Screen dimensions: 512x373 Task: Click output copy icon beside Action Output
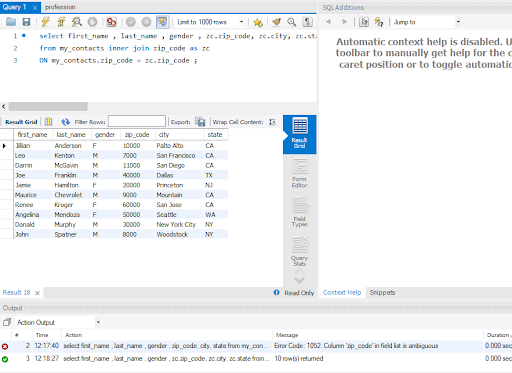click(7, 322)
